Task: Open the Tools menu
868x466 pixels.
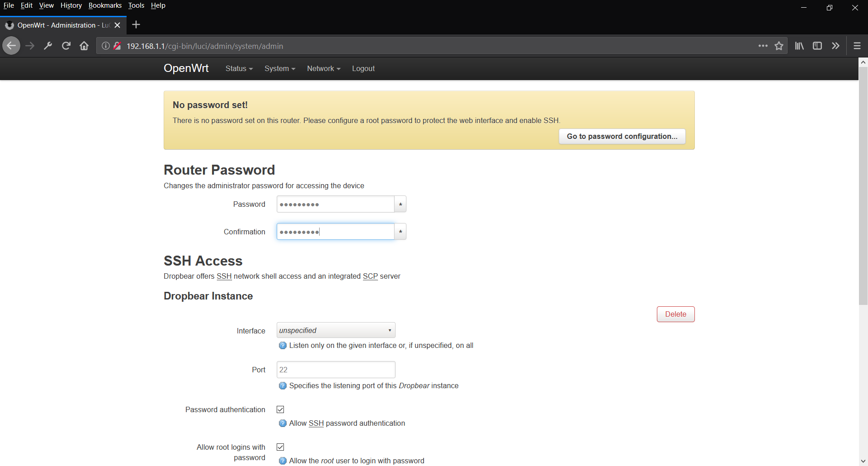Action: click(x=136, y=5)
